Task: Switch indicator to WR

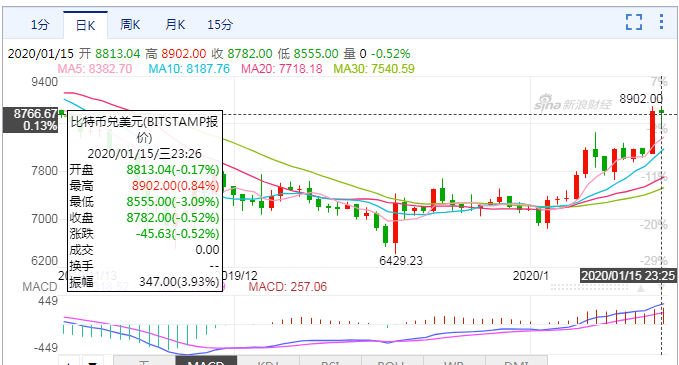Action: pos(454,361)
